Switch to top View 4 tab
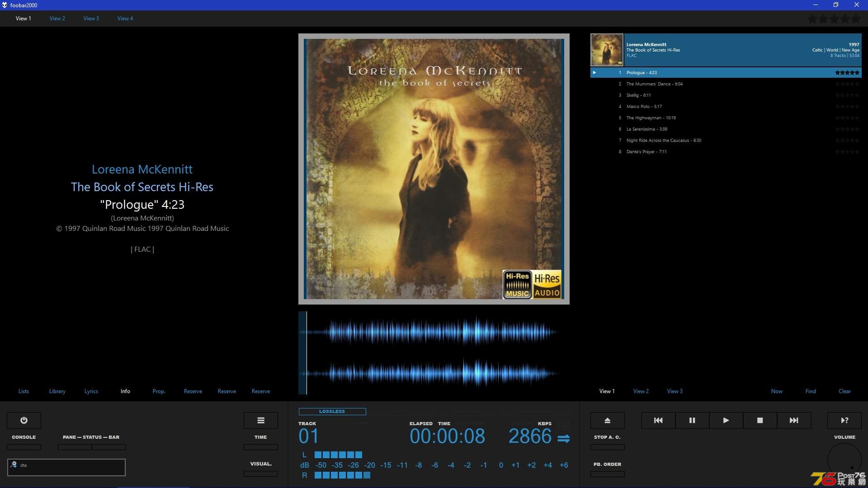The height and width of the screenshot is (488, 868). click(x=125, y=19)
